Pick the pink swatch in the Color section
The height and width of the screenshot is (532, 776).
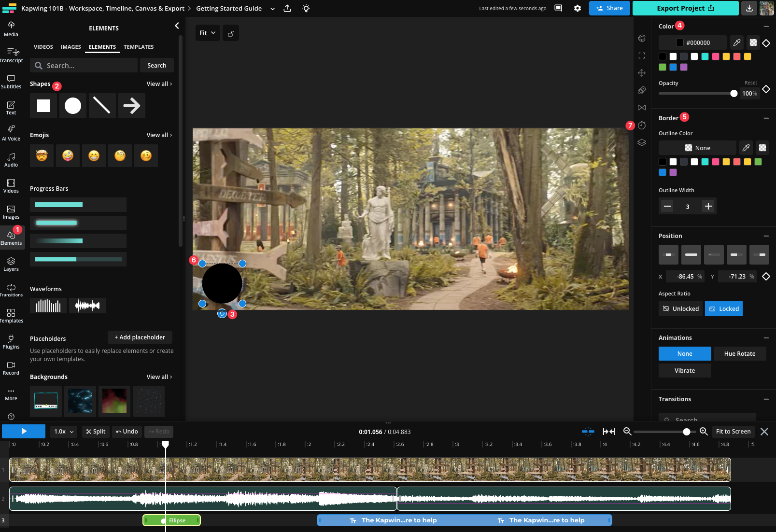click(716, 56)
